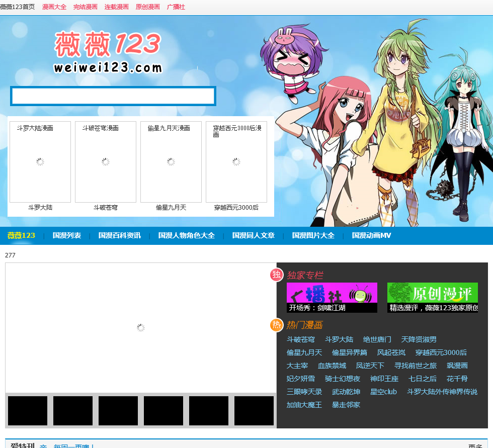Open 加油大魔王 hot comic link
This screenshot has height=448, width=493.
click(304, 405)
